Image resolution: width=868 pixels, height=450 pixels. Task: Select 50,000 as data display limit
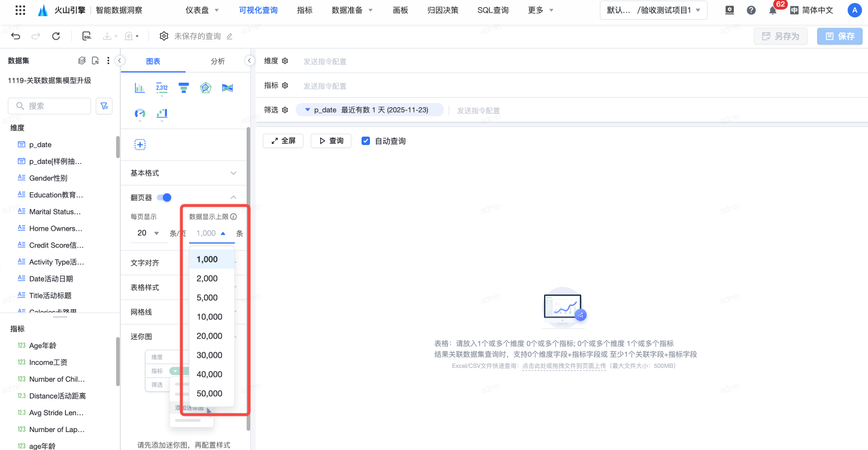point(210,394)
